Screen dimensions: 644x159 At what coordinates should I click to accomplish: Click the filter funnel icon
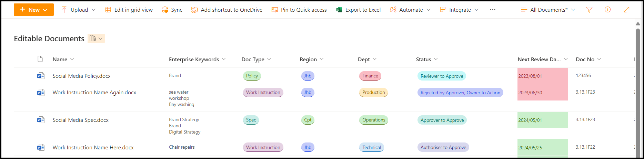pos(589,10)
